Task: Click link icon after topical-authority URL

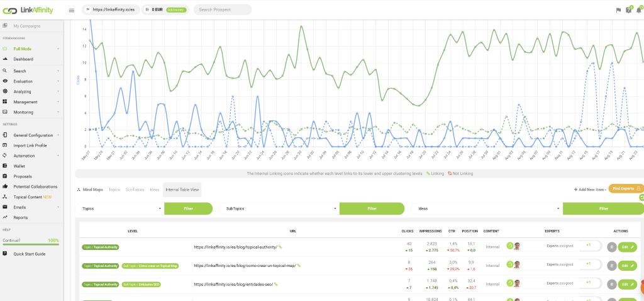Action: (x=280, y=247)
